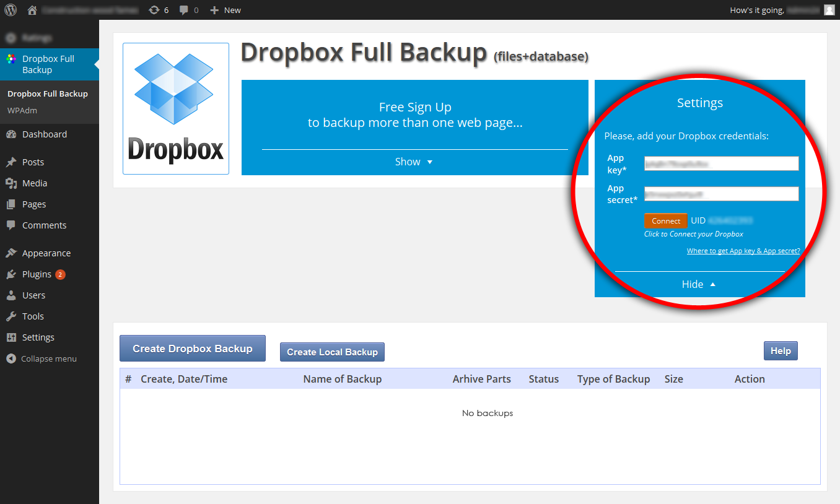Click the Dropbox logo image

[x=176, y=108]
